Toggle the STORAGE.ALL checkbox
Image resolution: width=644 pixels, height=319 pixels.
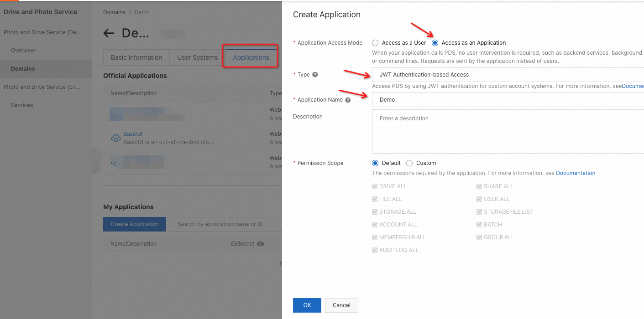click(375, 212)
